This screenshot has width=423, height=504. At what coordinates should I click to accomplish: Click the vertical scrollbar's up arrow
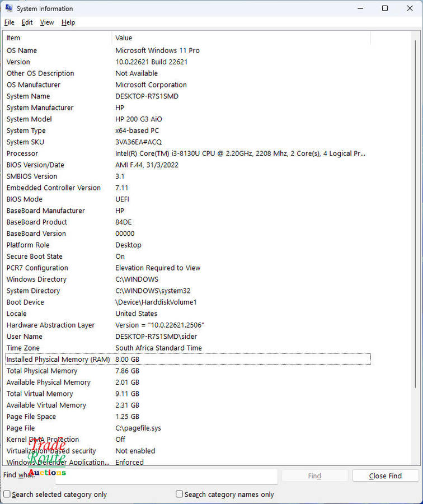click(x=416, y=35)
